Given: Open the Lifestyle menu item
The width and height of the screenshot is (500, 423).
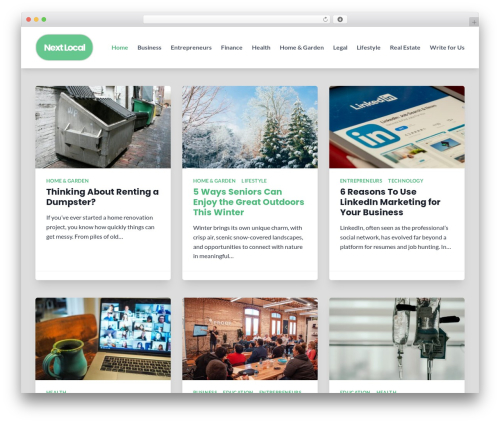Looking at the screenshot, I should (x=368, y=48).
